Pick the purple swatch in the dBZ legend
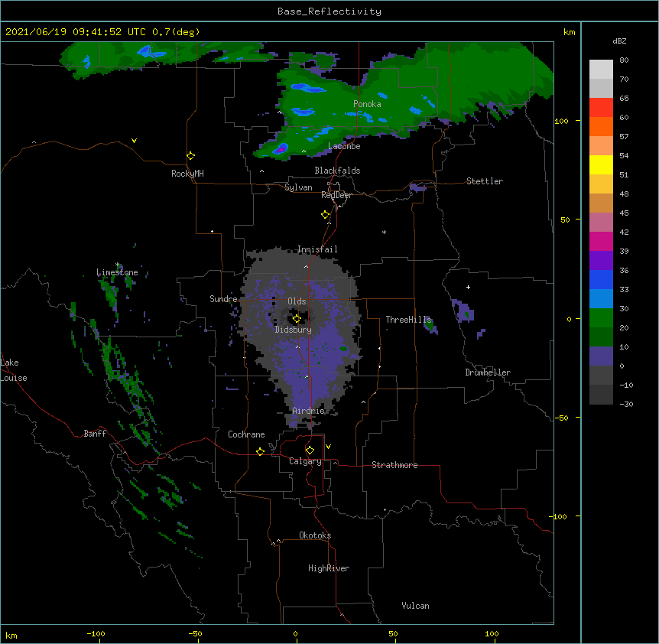 coord(601,261)
